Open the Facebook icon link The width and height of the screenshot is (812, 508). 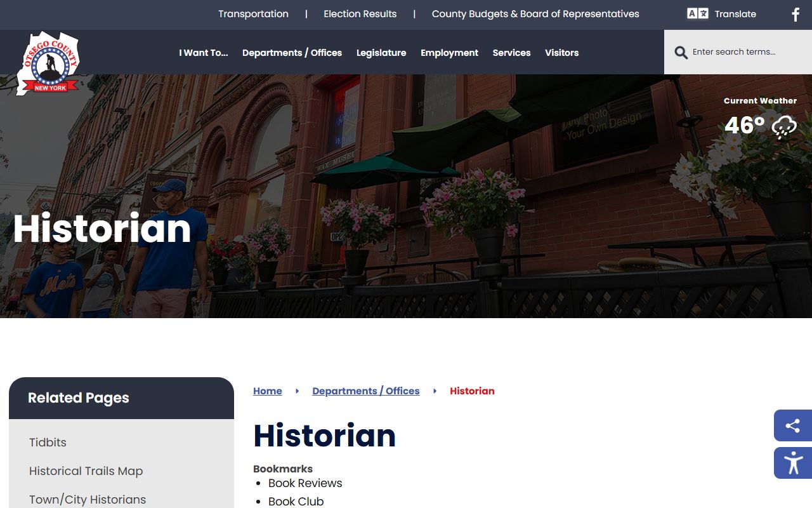tap(796, 14)
